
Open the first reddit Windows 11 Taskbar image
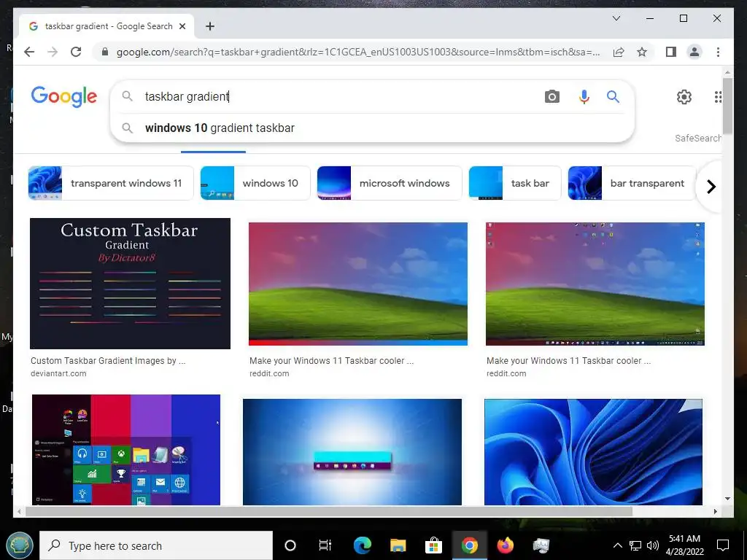point(357,284)
